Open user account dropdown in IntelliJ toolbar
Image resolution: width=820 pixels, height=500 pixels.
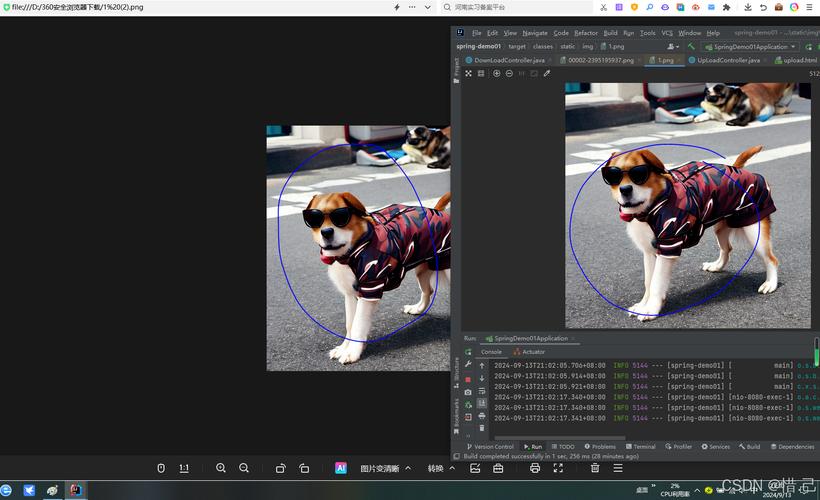[673, 47]
